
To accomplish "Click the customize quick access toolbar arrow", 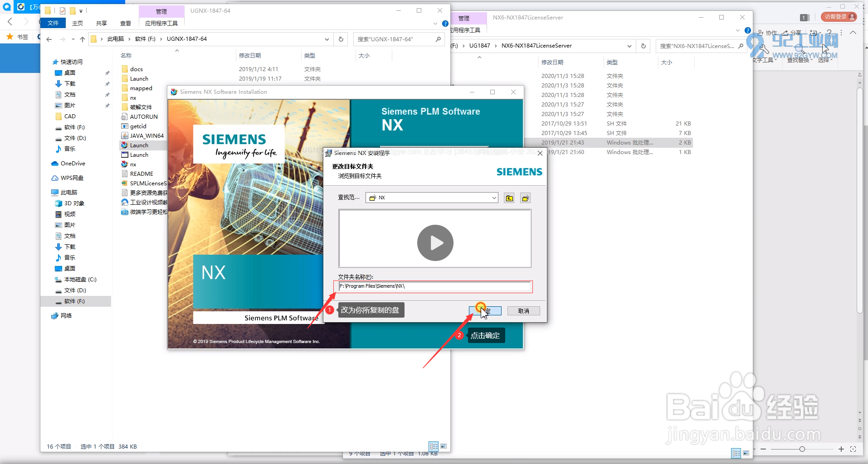I will (81, 11).
